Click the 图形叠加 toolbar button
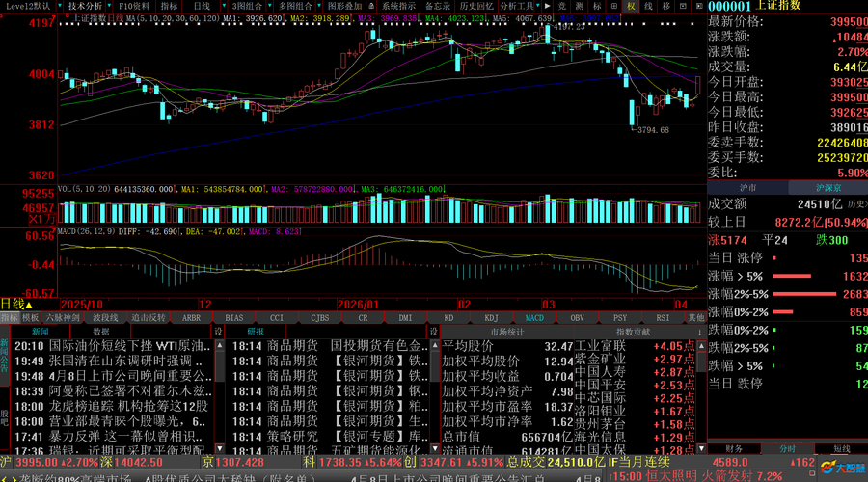Image resolution: width=868 pixels, height=482 pixels. coord(344,6)
